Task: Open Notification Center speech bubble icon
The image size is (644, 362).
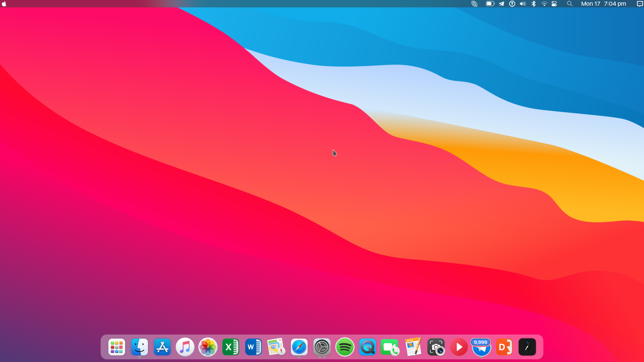Action: point(640,4)
